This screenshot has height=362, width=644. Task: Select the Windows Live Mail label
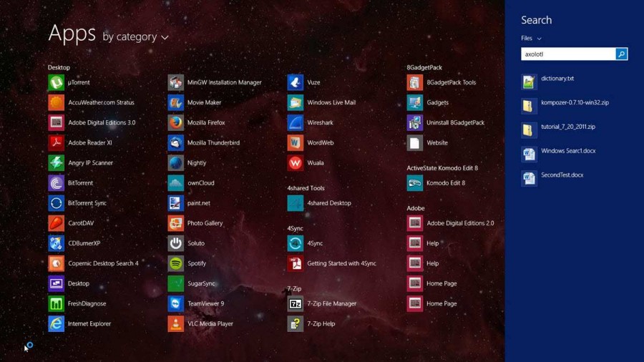click(x=331, y=102)
